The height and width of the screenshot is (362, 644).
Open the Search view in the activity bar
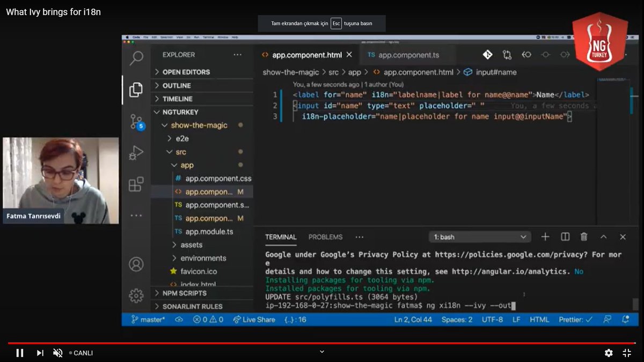pyautogui.click(x=136, y=58)
